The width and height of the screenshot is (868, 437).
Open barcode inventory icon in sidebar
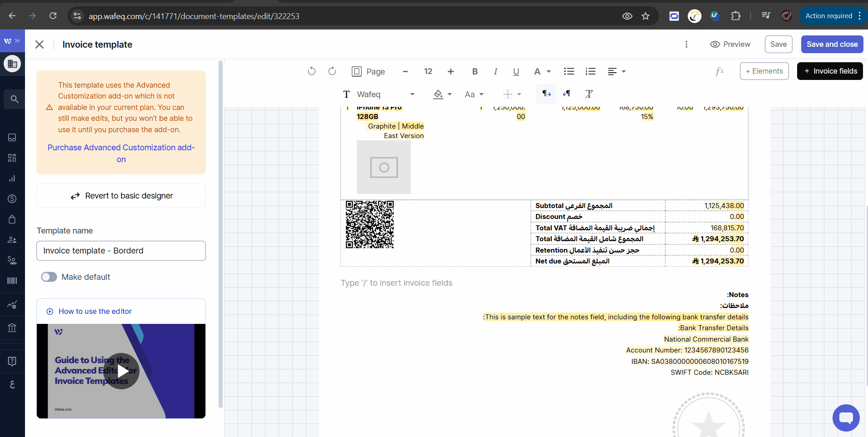coord(12,281)
